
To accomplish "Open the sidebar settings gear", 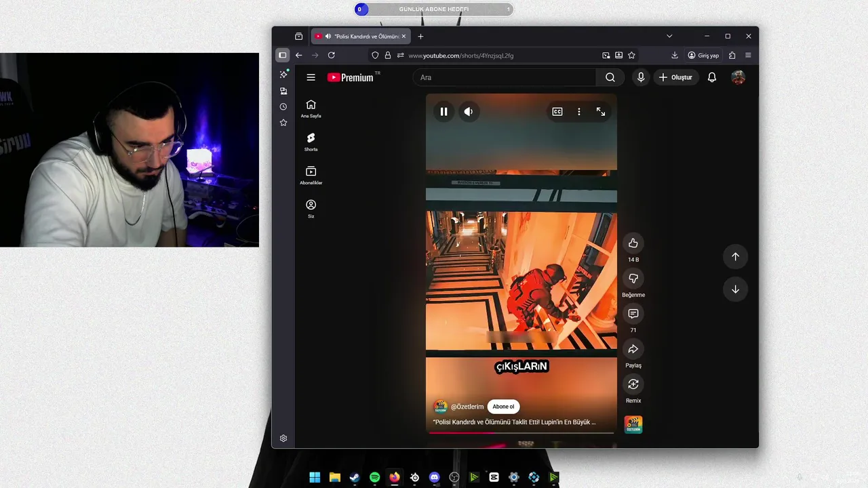I will 283,439.
